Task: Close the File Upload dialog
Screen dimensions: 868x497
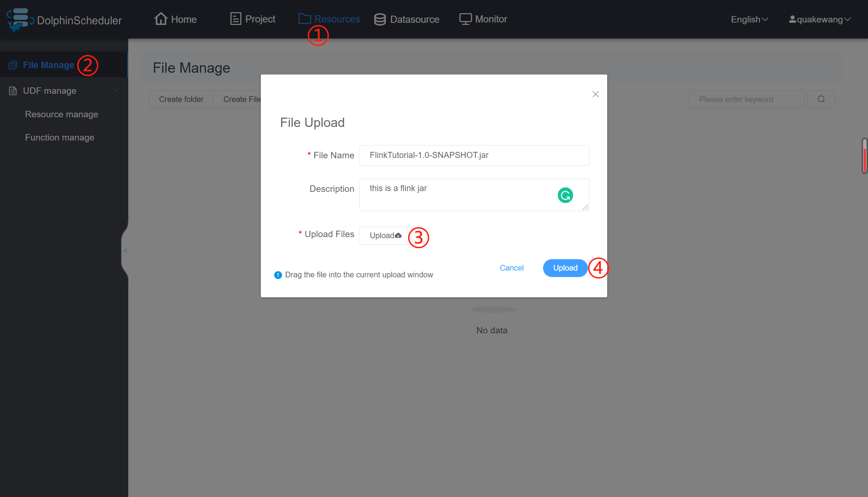Action: 595,94
